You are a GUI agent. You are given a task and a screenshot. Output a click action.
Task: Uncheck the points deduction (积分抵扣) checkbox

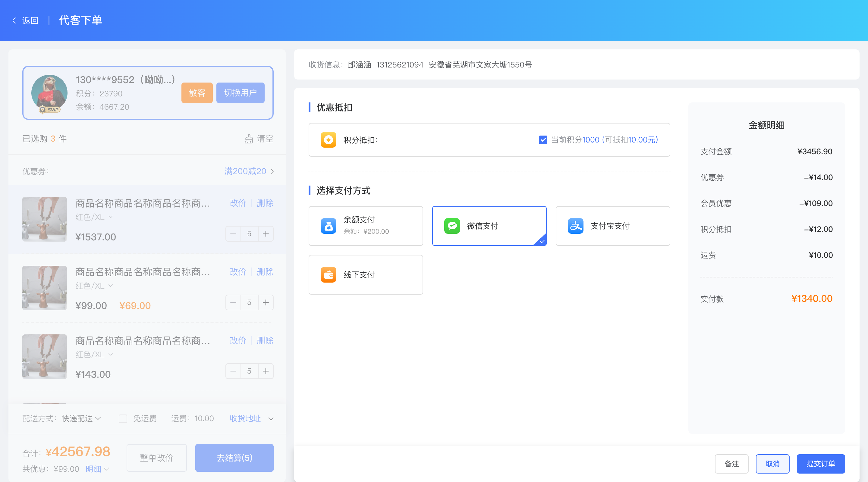[x=543, y=140]
